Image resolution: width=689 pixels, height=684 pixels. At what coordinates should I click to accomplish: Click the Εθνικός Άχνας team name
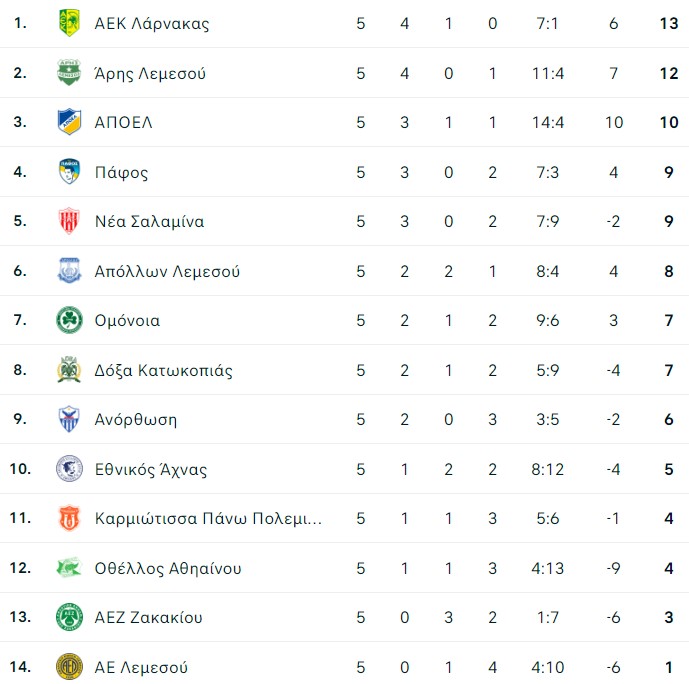tap(151, 469)
